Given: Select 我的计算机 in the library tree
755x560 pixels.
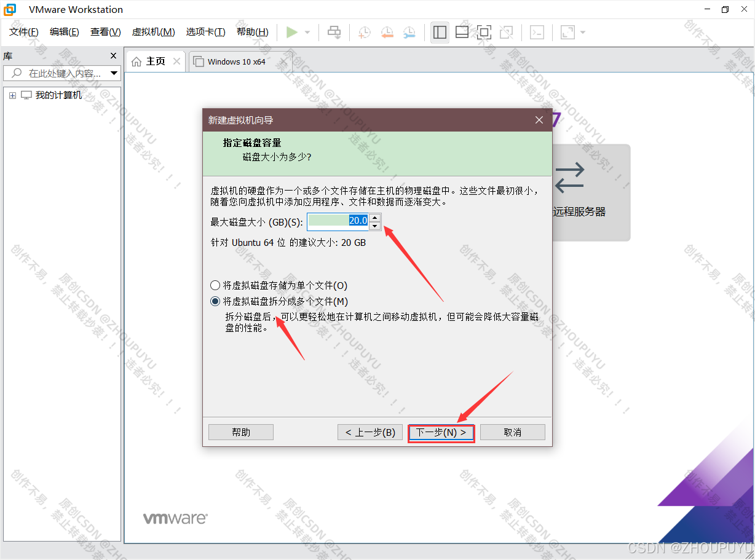Looking at the screenshot, I should 58,95.
